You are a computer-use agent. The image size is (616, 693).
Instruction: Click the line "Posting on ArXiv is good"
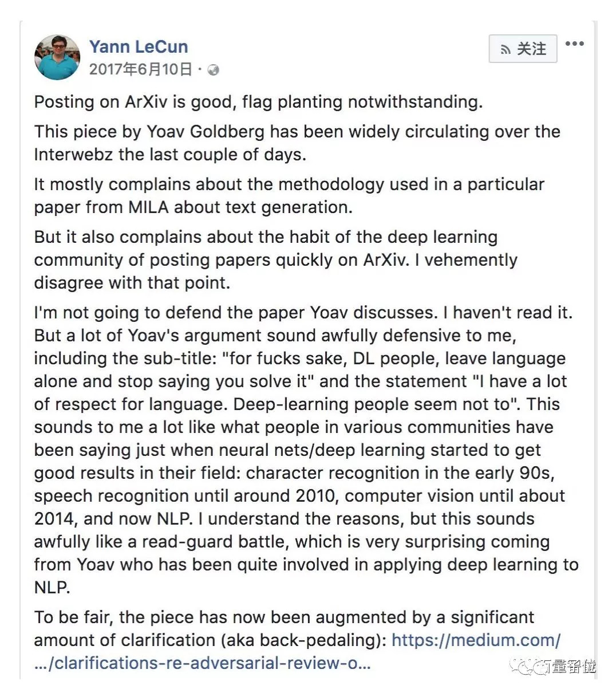coord(258,102)
